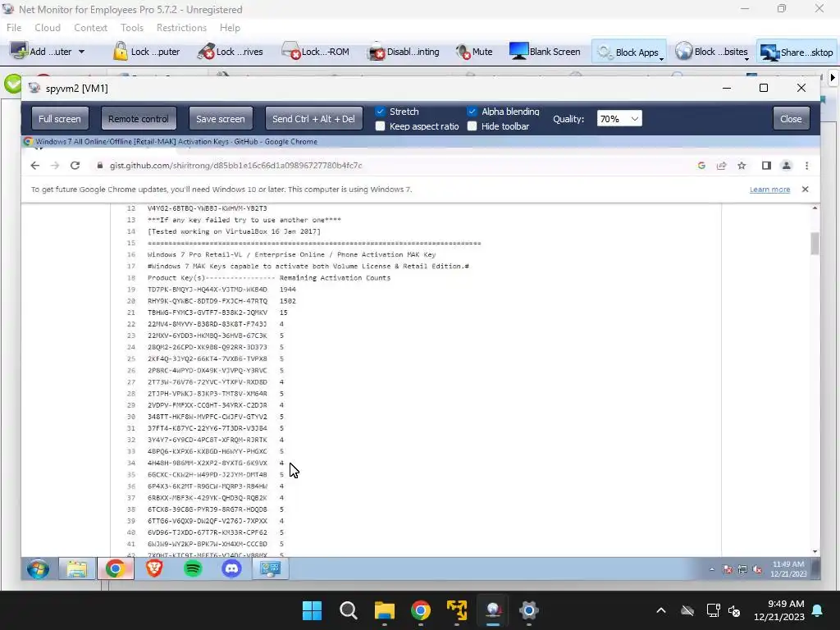This screenshot has height=630, width=840.
Task: Show hidden icons in remote tray
Action: click(712, 569)
